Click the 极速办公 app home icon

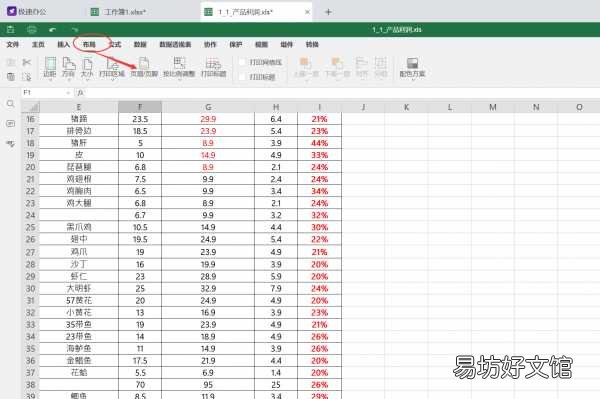coord(12,11)
